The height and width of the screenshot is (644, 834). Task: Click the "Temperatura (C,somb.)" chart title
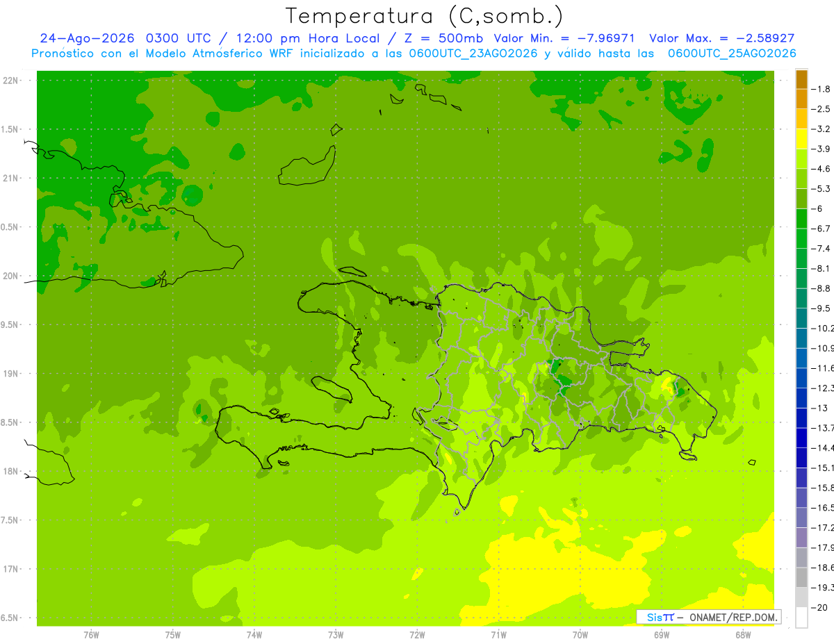point(425,17)
